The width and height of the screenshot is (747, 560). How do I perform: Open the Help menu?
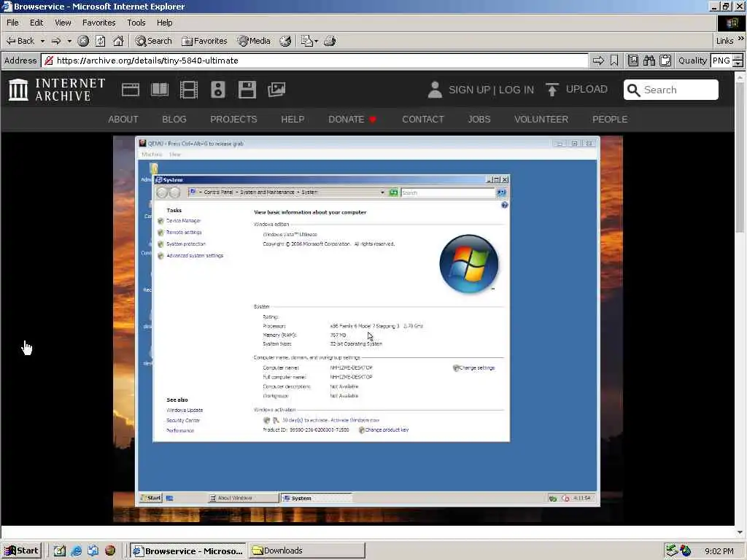[164, 23]
